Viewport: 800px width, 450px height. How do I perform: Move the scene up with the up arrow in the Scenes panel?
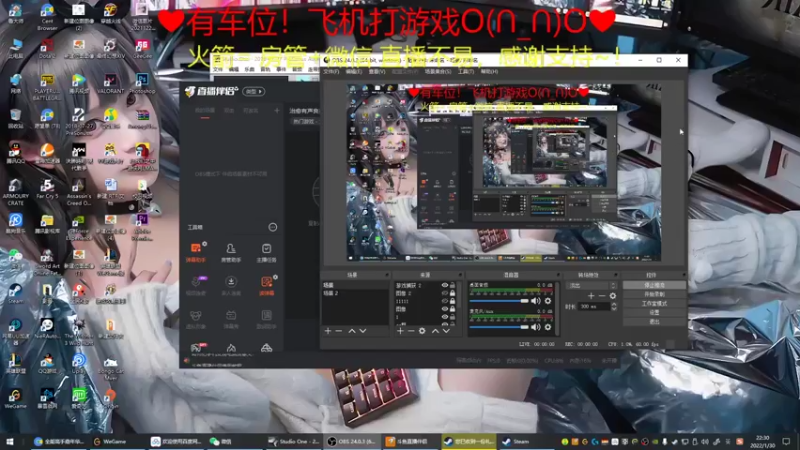pos(352,331)
